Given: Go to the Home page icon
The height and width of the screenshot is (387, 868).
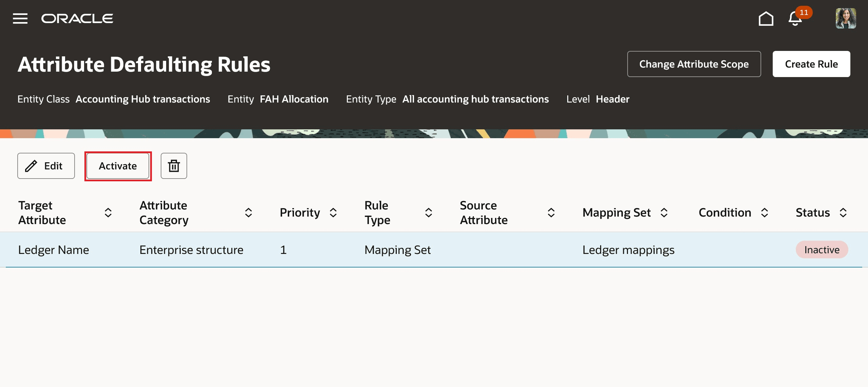Looking at the screenshot, I should point(766,19).
